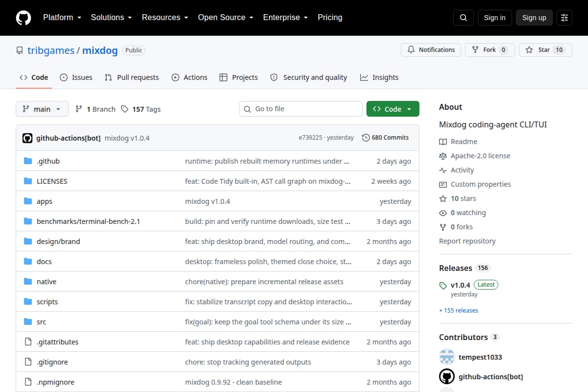
Task: Click the github-actions[bot] avatar in commit row
Action: click(x=27, y=138)
